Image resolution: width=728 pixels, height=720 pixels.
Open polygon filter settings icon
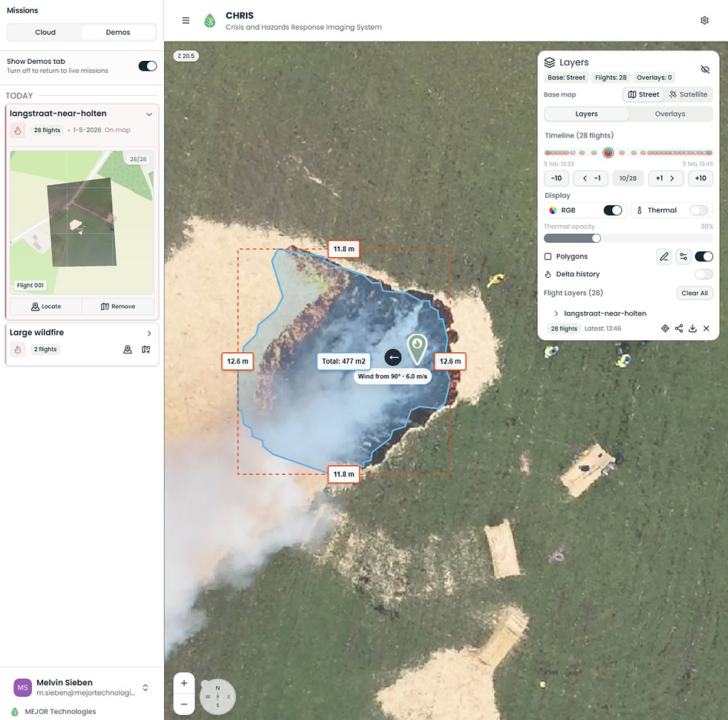683,256
